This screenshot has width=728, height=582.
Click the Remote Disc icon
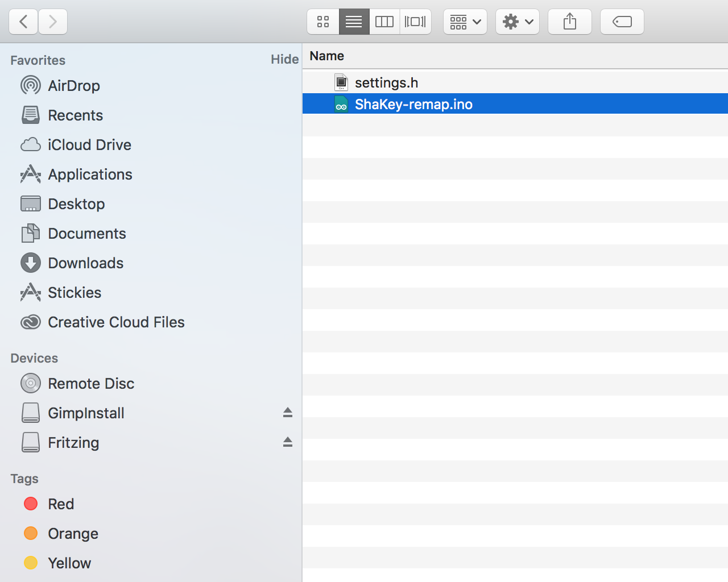31,383
